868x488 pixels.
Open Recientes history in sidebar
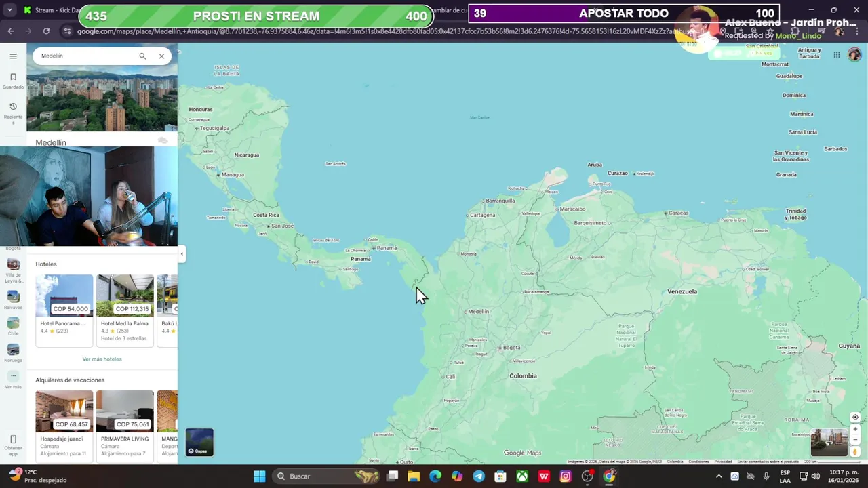[x=13, y=113]
